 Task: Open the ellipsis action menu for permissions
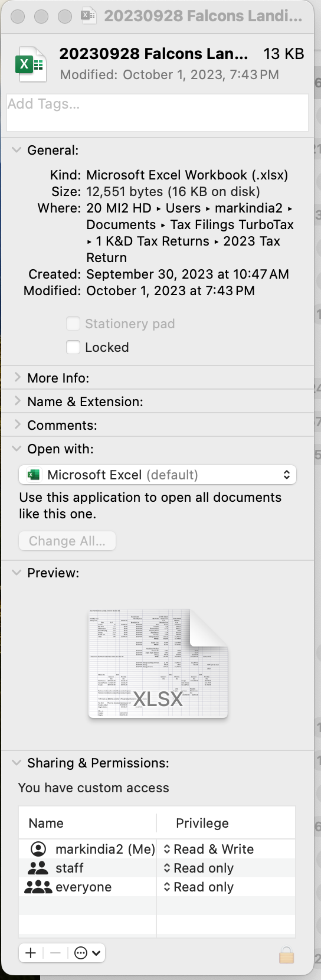tap(87, 953)
